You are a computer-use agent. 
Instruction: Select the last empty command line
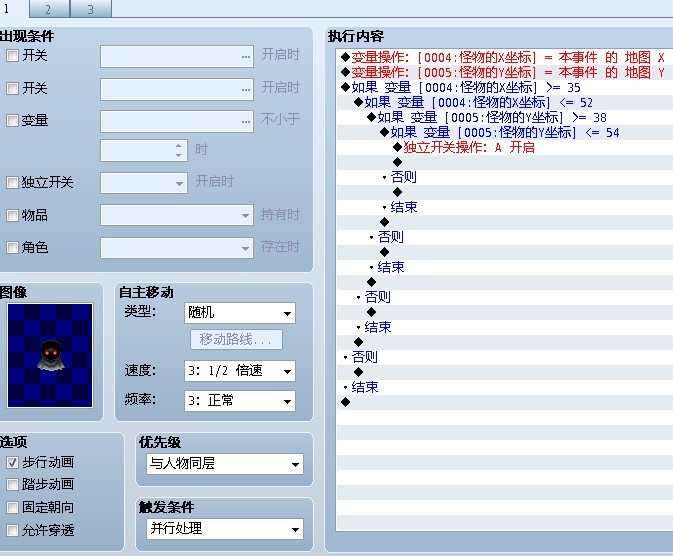(x=505, y=402)
